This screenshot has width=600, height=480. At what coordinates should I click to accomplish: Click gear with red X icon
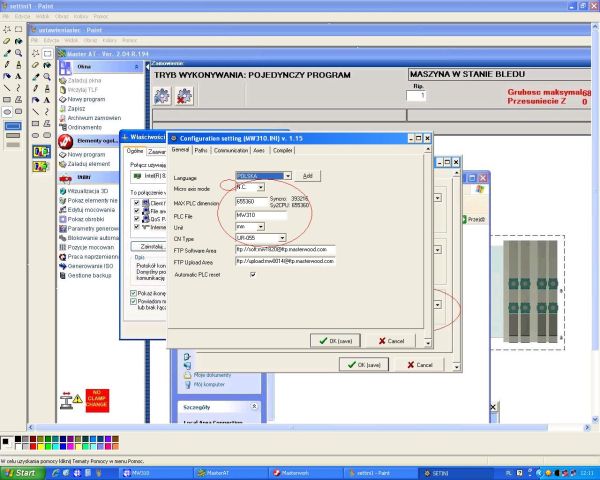click(184, 96)
